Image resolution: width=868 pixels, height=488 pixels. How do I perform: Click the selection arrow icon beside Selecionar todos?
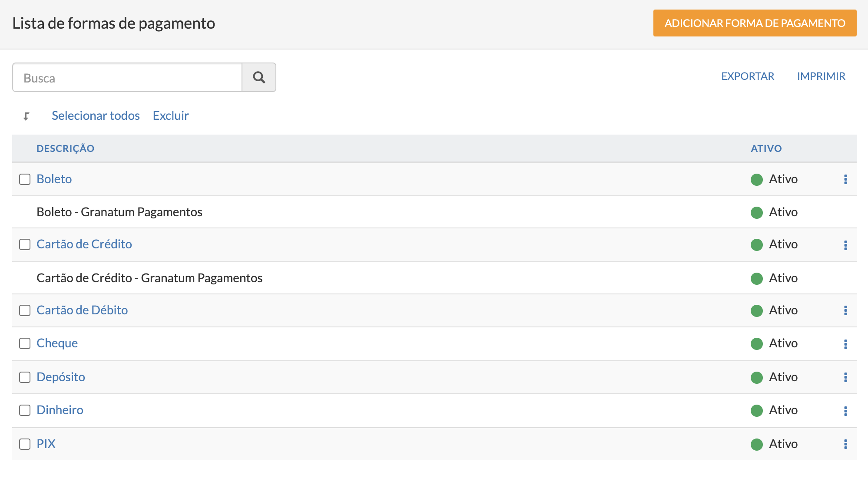26,116
